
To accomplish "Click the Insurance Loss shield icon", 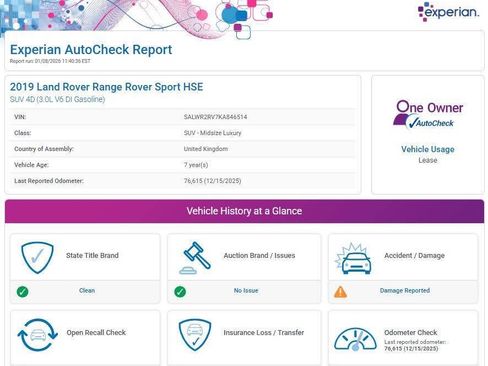I will tap(195, 335).
